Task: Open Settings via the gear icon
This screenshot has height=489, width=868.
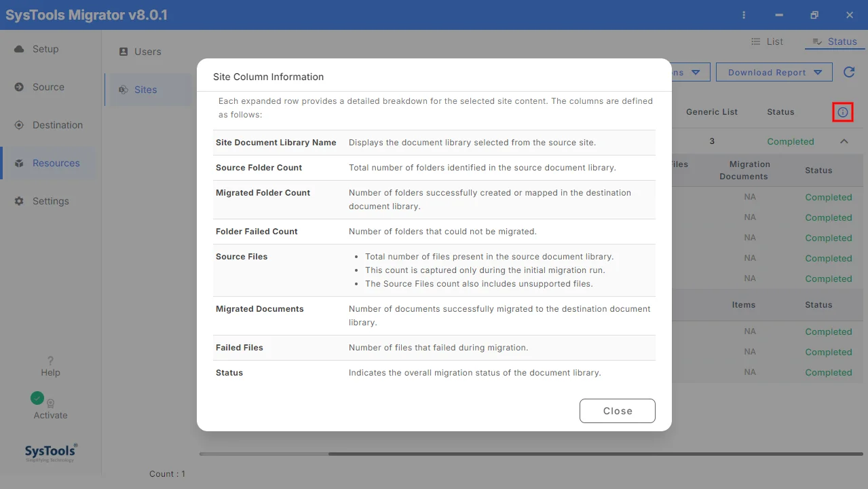Action: click(x=19, y=201)
